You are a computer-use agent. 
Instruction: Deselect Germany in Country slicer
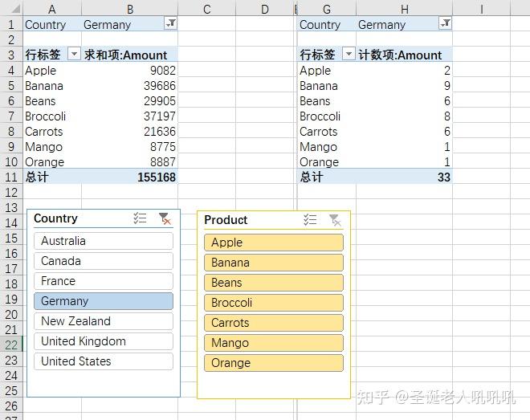[104, 301]
